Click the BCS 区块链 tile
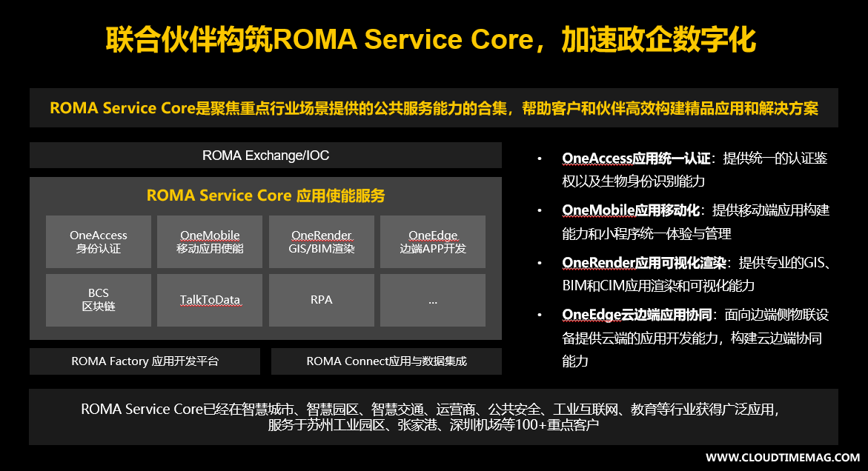The image size is (868, 471). [x=99, y=300]
